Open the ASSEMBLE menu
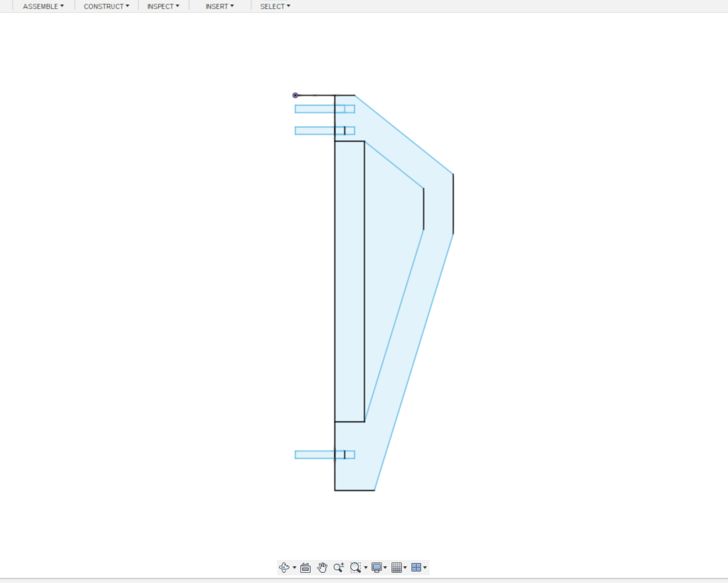This screenshot has height=583, width=728. (42, 6)
